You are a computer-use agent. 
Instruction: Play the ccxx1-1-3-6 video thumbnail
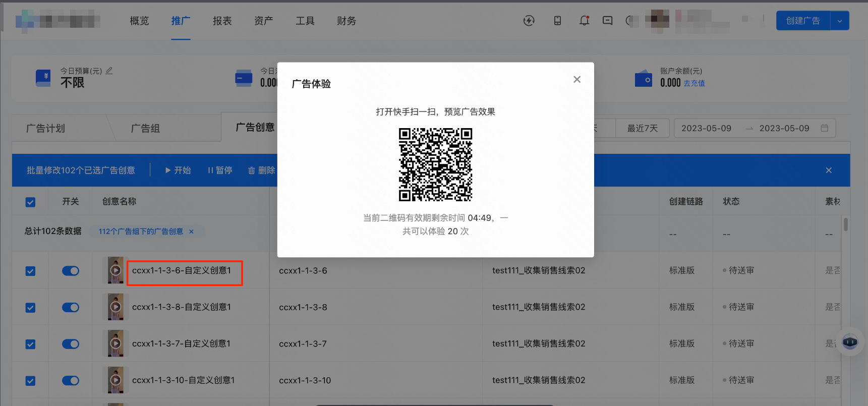click(115, 270)
